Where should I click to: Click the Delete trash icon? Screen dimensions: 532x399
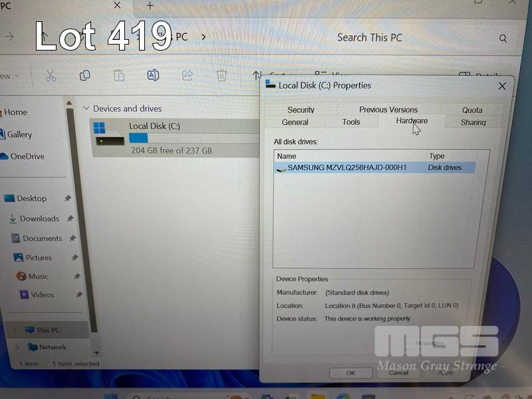(221, 75)
